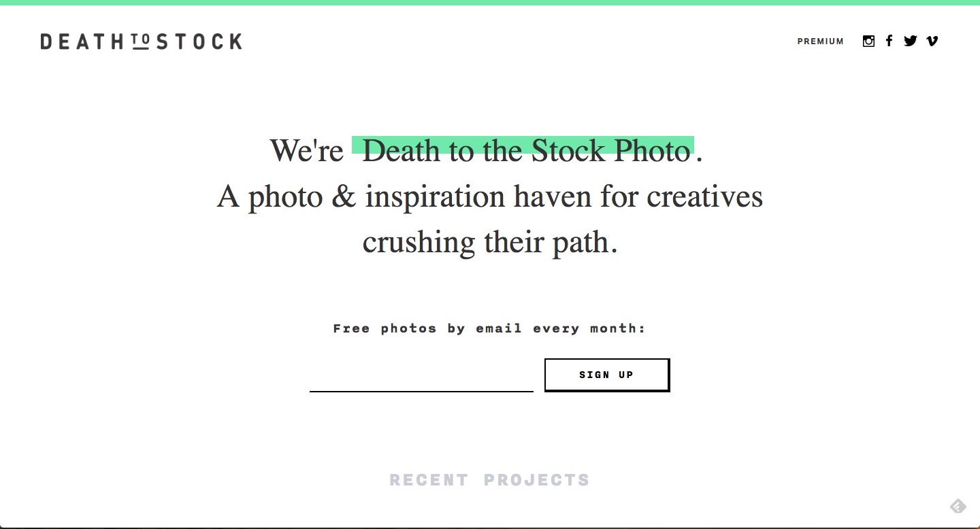Focus the email address input field

(x=421, y=377)
